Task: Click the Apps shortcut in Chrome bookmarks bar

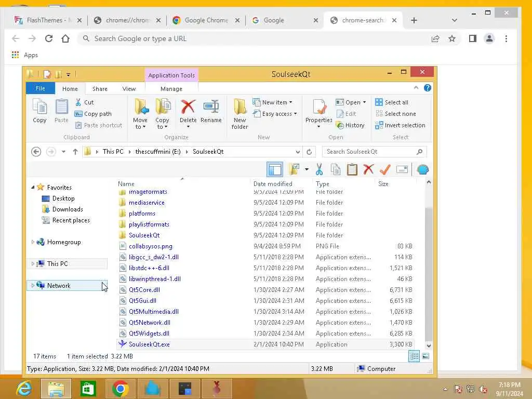Action: coord(25,55)
